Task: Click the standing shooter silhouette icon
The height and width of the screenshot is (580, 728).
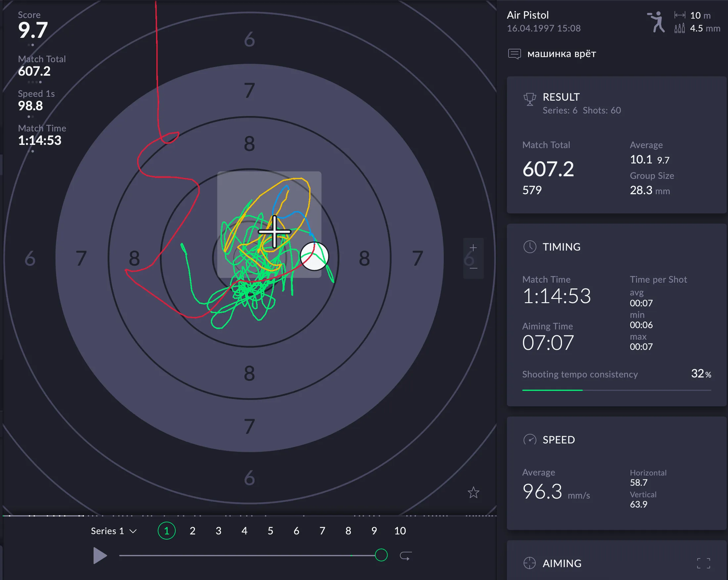Action: (x=657, y=22)
